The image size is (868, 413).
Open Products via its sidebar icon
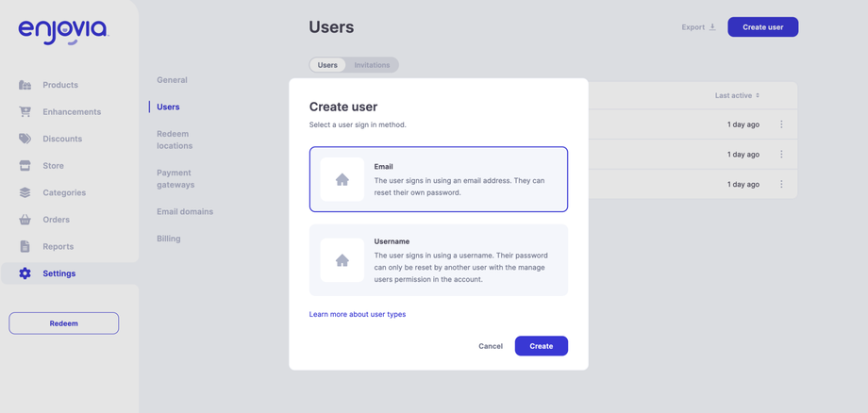click(x=25, y=85)
